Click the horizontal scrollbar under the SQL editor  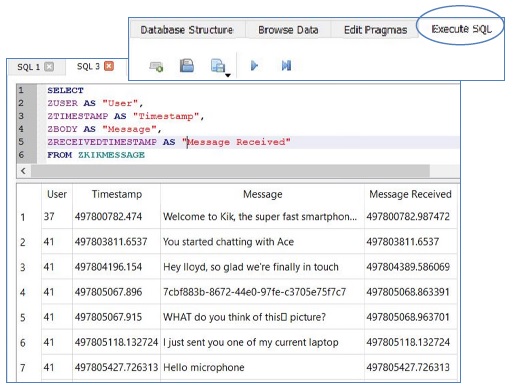point(230,171)
